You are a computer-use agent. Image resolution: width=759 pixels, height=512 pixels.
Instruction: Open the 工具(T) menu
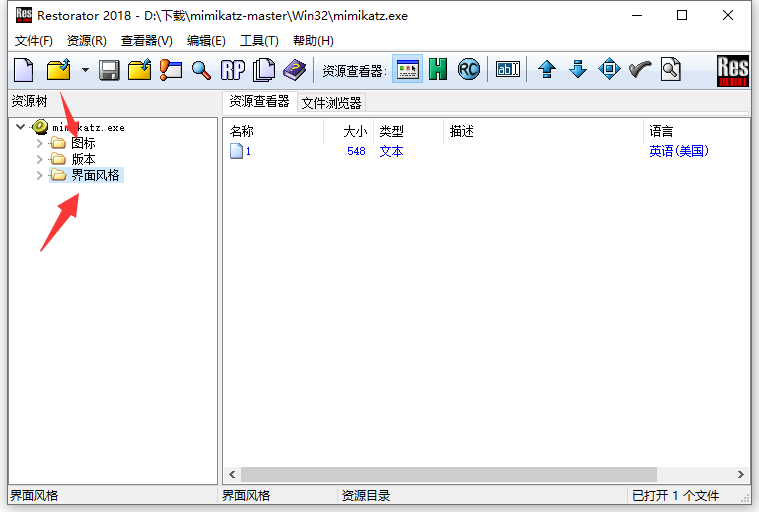tap(259, 41)
